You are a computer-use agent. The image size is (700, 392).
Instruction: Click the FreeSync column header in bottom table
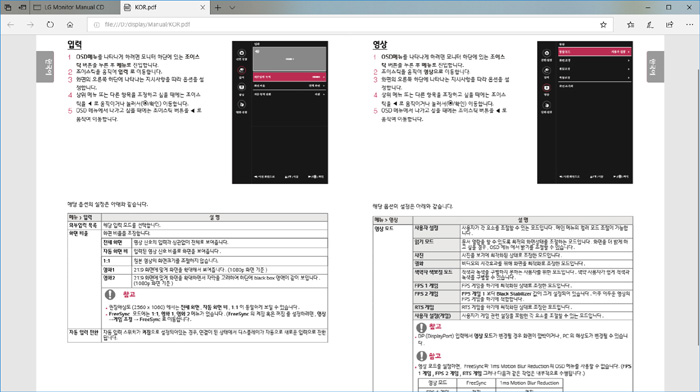[476, 383]
